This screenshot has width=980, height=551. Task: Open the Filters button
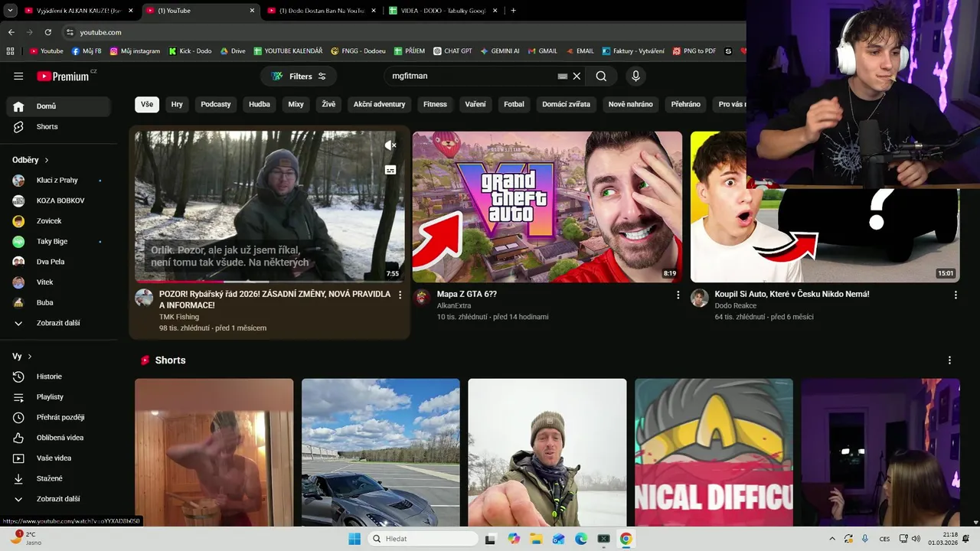299,76
